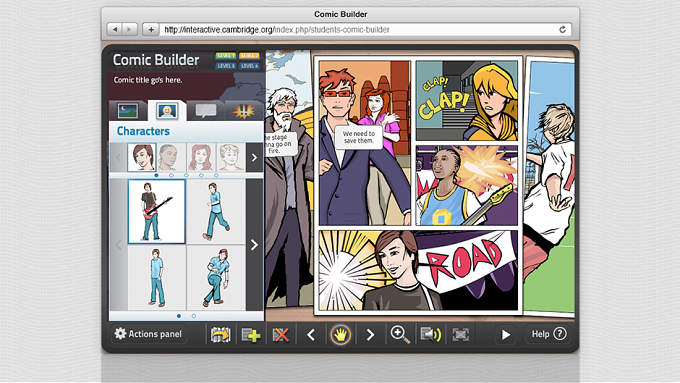This screenshot has height=383, width=680.
Task: Select the brown-haired boy character face
Action: point(141,157)
